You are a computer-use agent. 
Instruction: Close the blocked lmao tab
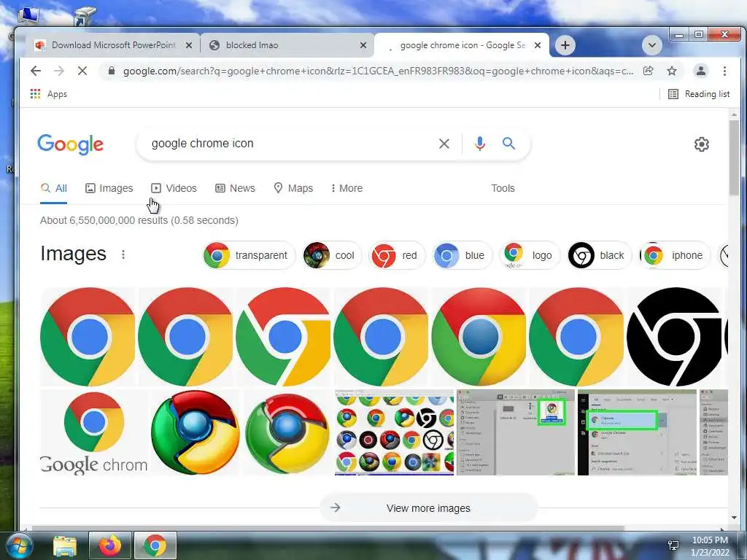click(x=363, y=45)
